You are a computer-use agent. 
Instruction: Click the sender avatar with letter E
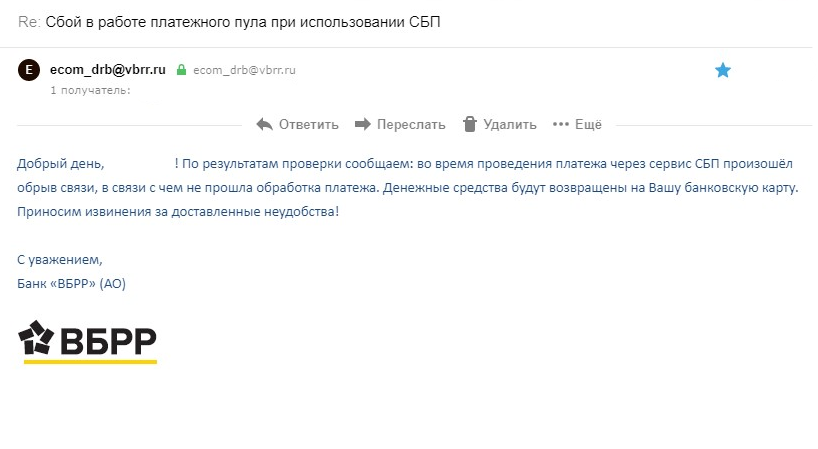[29, 70]
